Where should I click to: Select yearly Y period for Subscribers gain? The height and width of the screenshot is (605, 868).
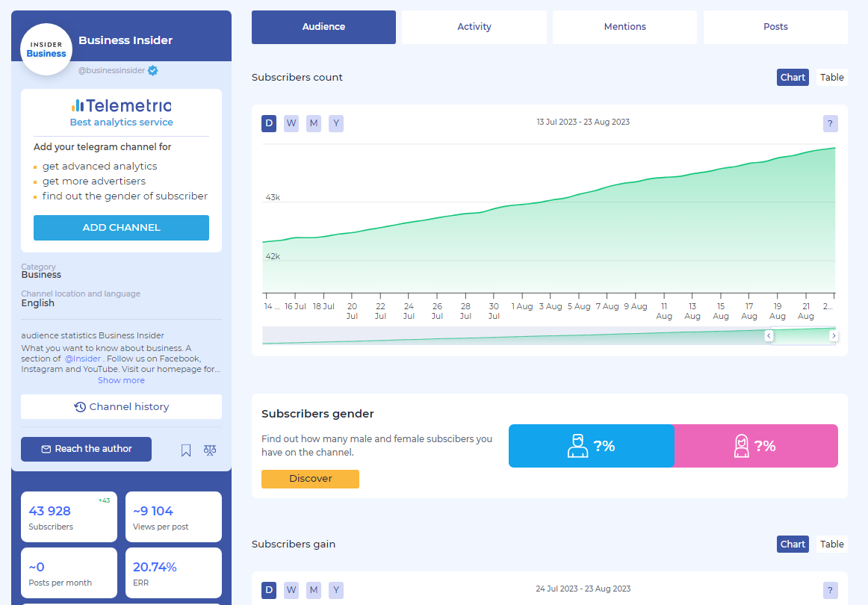[x=336, y=590]
